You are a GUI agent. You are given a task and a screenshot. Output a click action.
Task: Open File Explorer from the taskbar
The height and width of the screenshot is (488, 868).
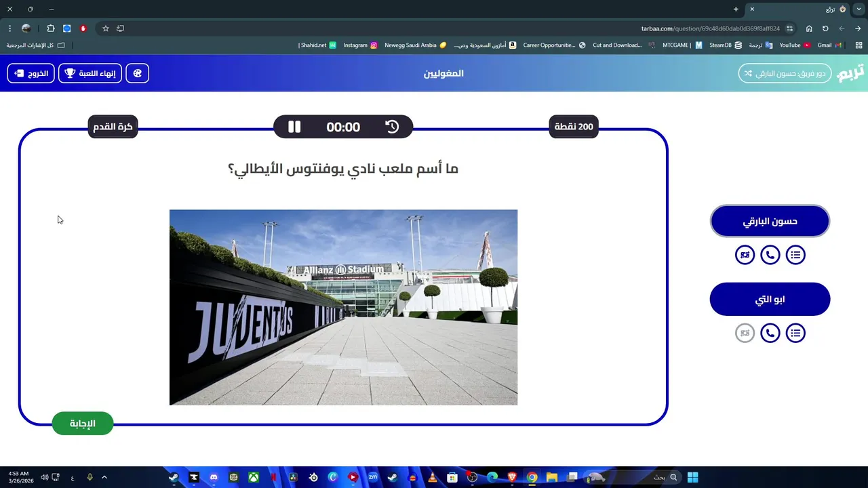[551, 477]
